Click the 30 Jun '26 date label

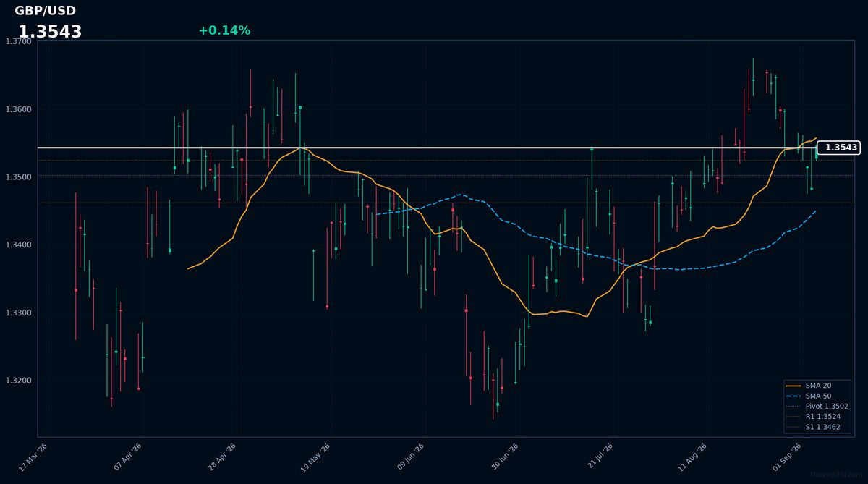click(504, 457)
